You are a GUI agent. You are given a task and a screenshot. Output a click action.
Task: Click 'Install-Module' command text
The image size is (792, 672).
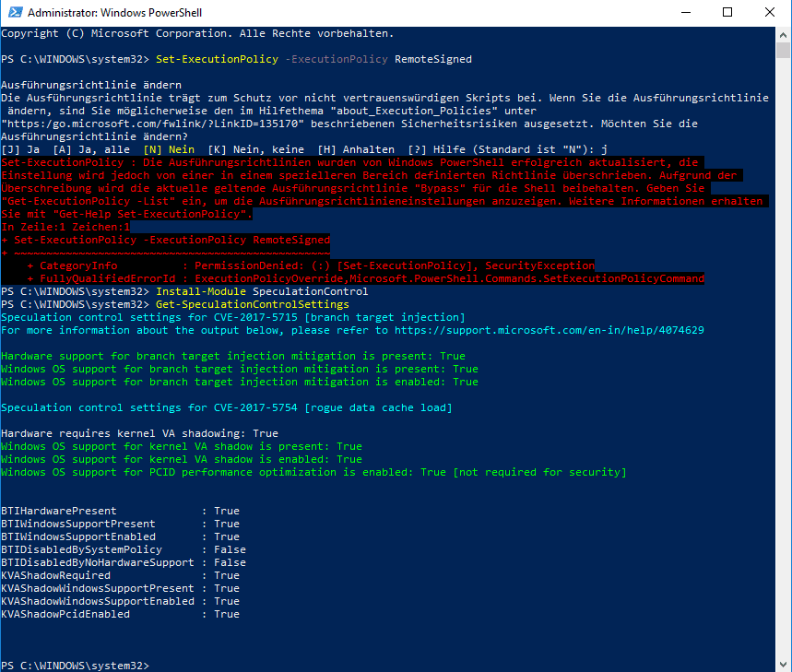coord(200,291)
